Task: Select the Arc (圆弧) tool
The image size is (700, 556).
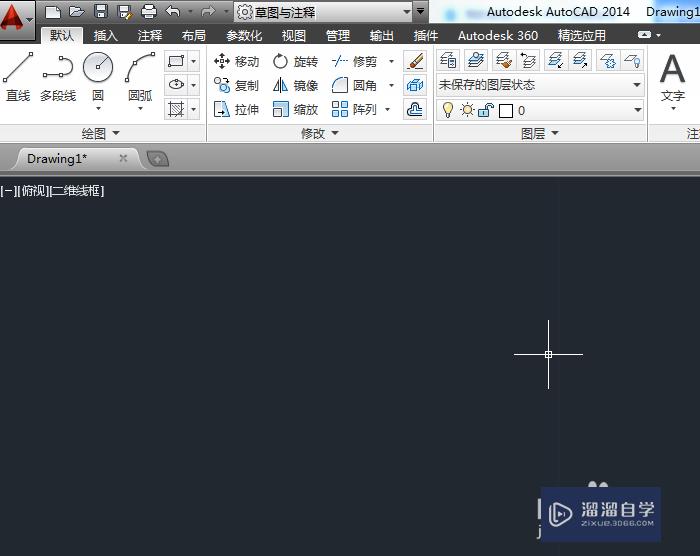Action: click(x=140, y=76)
